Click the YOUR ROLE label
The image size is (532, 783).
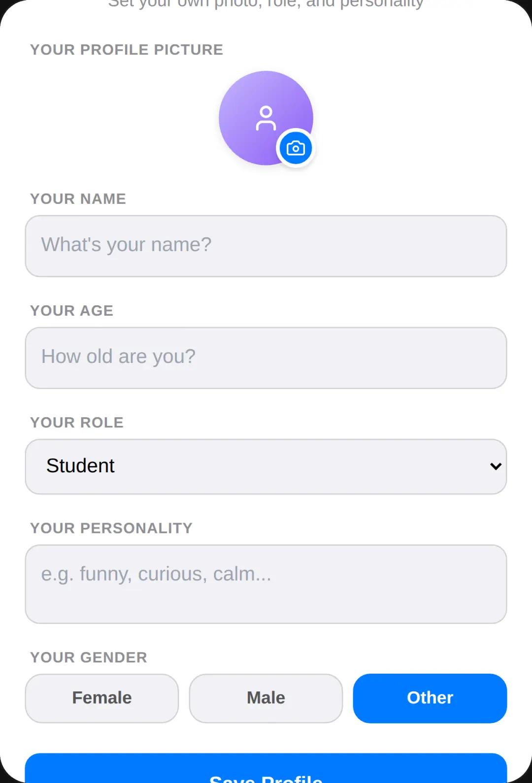point(77,423)
